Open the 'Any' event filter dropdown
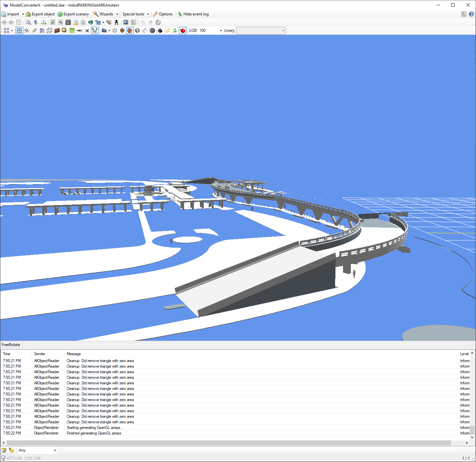This screenshot has height=462, width=476. coord(55,450)
